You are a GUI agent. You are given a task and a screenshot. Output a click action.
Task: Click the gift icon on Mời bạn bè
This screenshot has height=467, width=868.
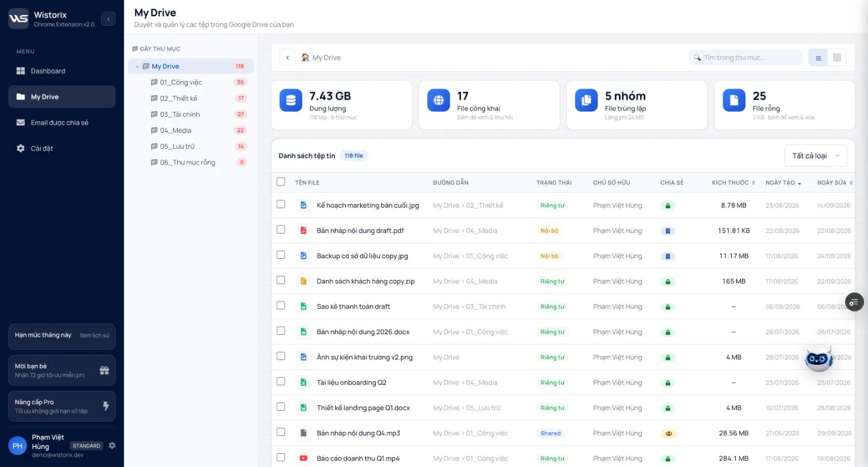click(104, 370)
